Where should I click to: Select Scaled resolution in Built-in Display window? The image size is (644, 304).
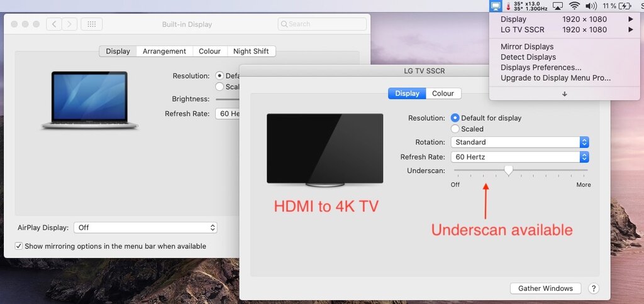coord(219,87)
